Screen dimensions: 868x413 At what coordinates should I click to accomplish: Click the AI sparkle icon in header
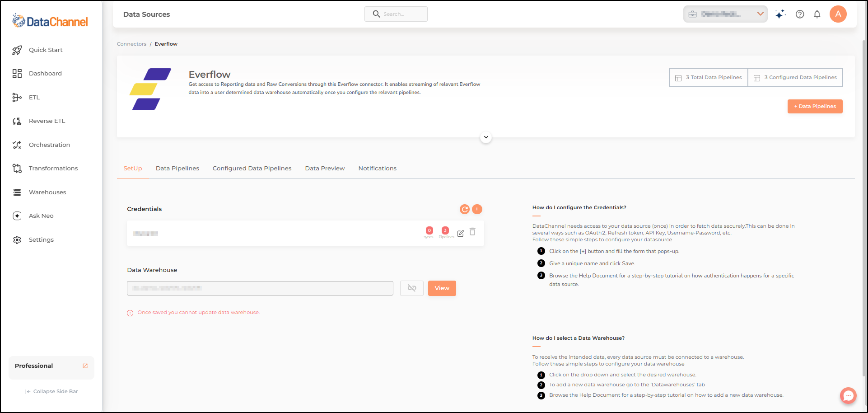pyautogui.click(x=780, y=14)
